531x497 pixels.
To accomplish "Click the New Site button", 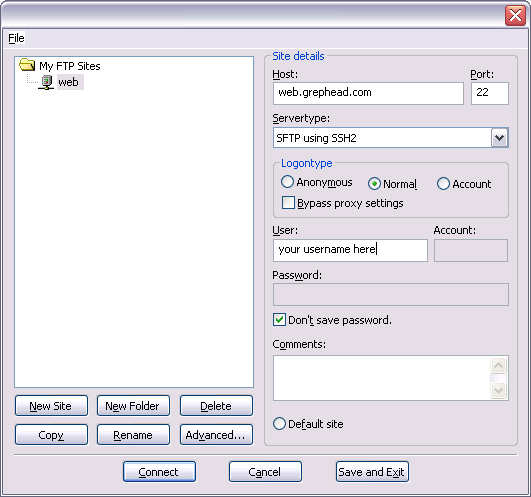I will click(51, 406).
